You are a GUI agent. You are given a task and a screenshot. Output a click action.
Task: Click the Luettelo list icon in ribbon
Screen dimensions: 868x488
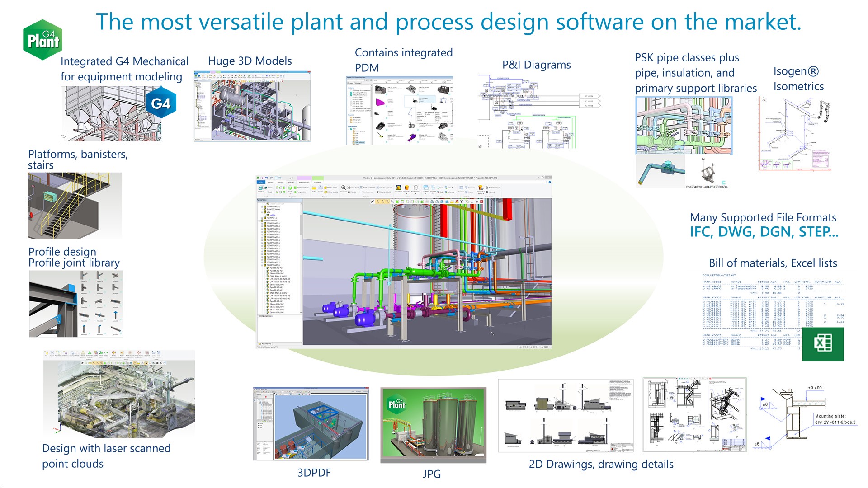click(x=426, y=188)
